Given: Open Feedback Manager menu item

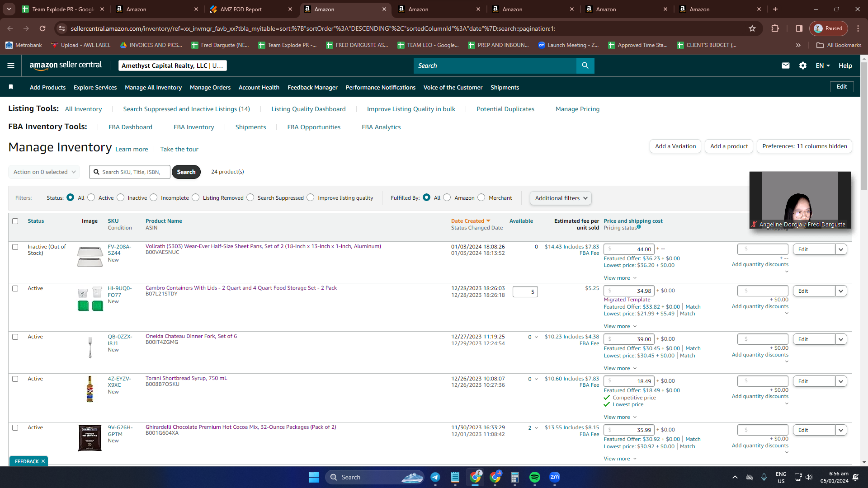Looking at the screenshot, I should [312, 87].
